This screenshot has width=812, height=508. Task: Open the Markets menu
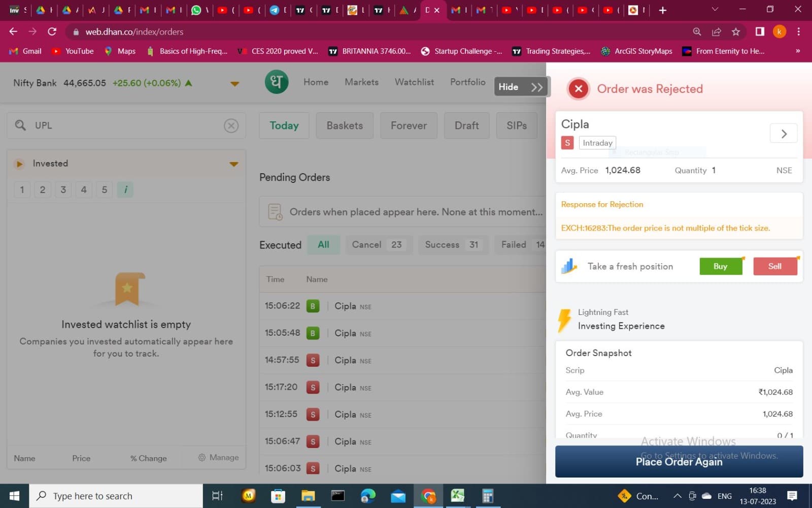[361, 82]
